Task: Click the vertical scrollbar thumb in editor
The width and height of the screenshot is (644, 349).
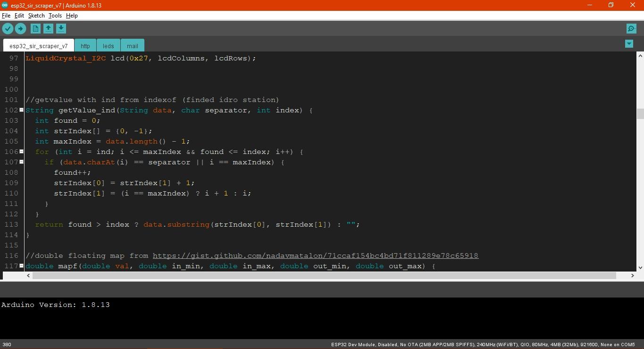Action: [640, 114]
